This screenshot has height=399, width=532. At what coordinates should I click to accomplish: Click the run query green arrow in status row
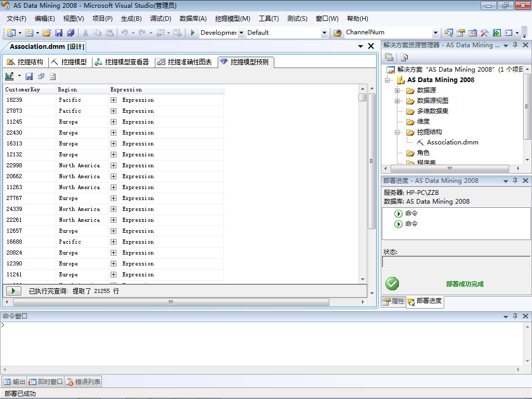coord(14,291)
